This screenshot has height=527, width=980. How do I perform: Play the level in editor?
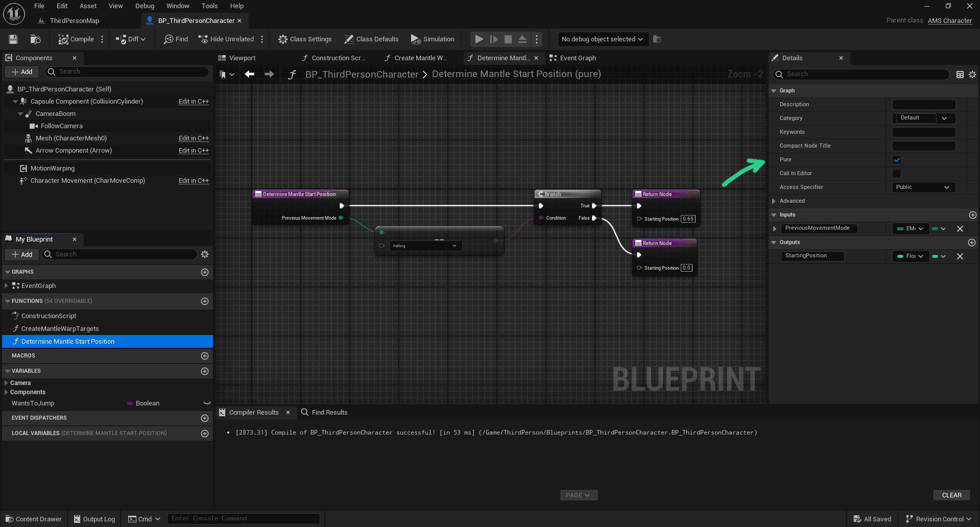coord(479,39)
